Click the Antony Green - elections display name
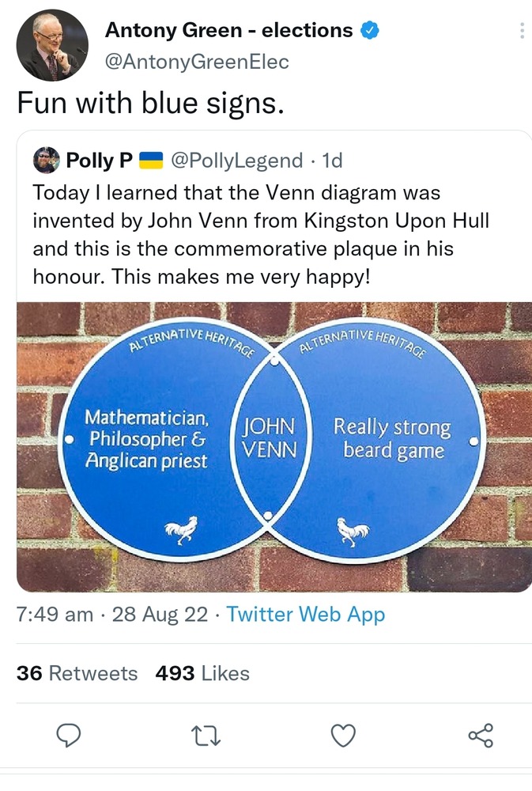Image resolution: width=532 pixels, height=791 pixels. [228, 31]
